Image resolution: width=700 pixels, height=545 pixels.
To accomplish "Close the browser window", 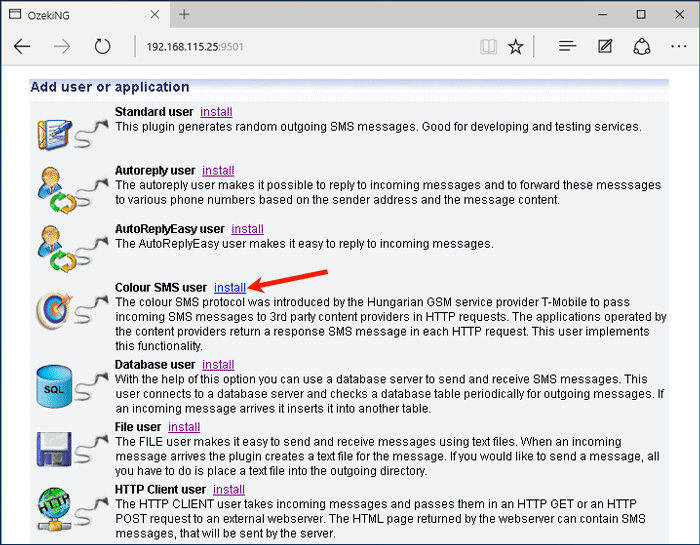I will (x=679, y=14).
